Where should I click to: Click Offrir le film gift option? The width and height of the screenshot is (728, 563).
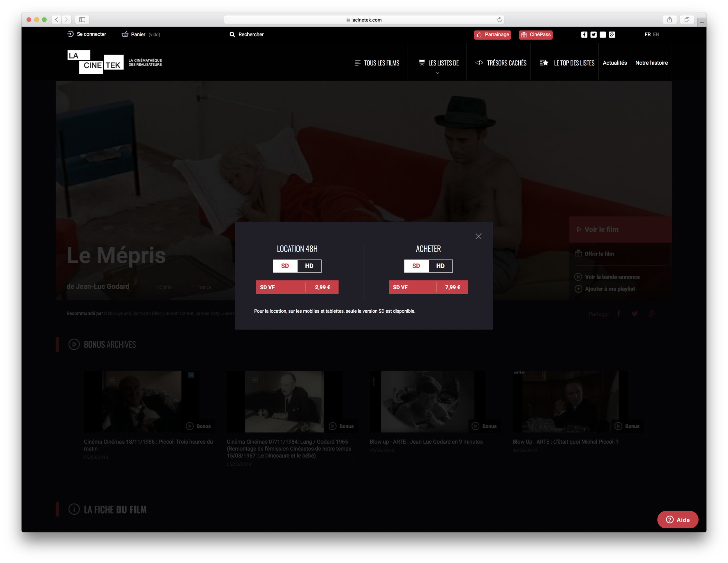click(594, 254)
